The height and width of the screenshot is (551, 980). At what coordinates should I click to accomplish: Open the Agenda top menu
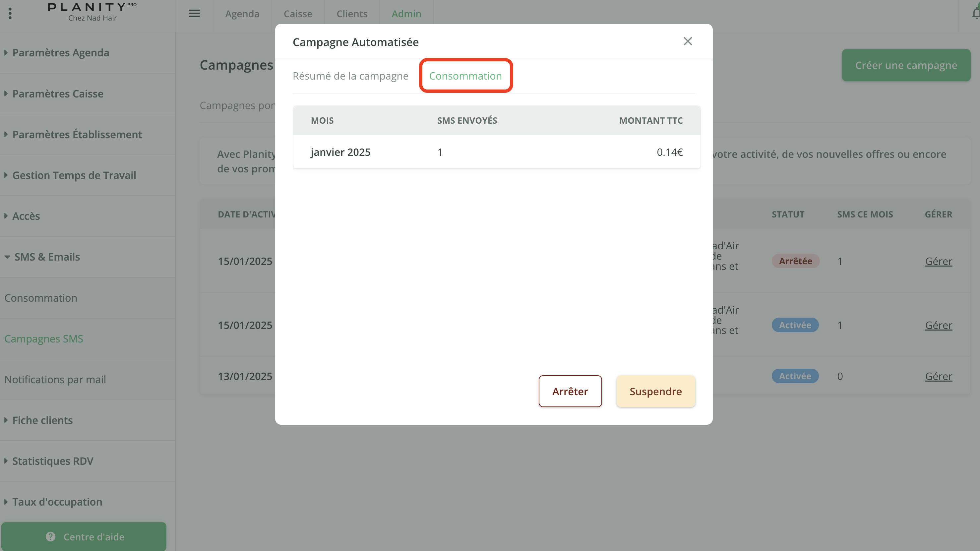242,14
